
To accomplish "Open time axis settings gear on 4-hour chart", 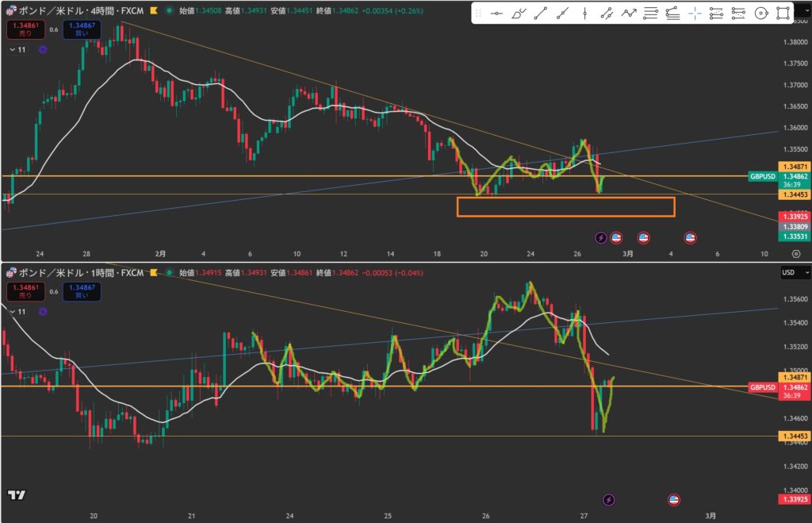I will 795,253.
